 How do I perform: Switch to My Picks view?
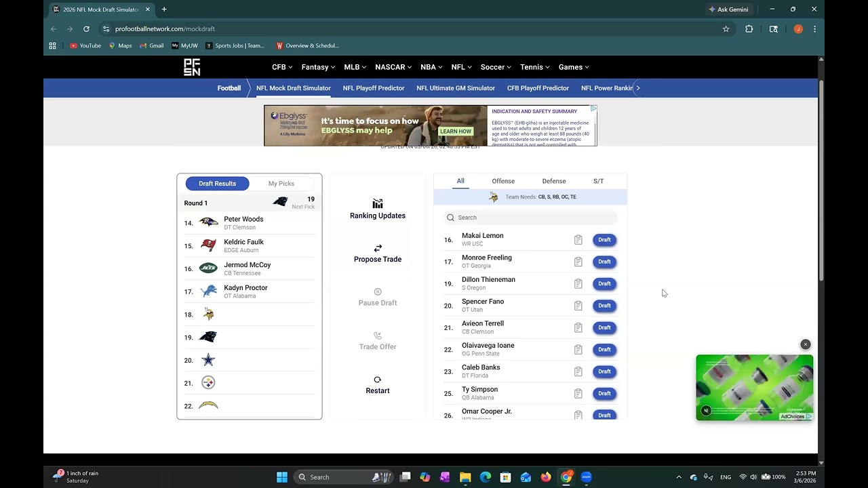pyautogui.click(x=281, y=184)
